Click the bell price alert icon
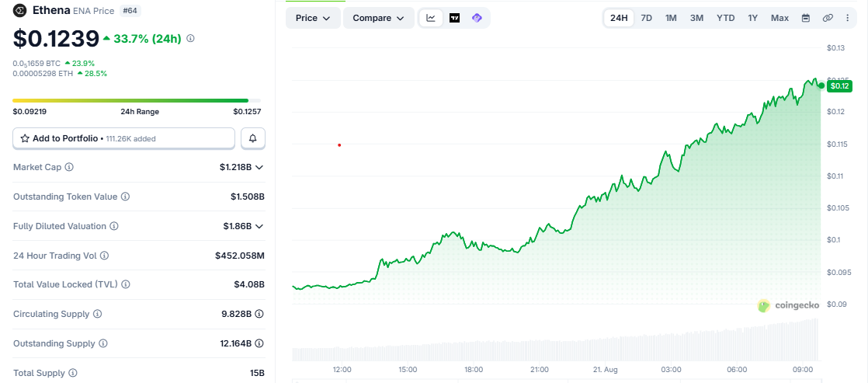The height and width of the screenshot is (383, 868). tap(253, 138)
